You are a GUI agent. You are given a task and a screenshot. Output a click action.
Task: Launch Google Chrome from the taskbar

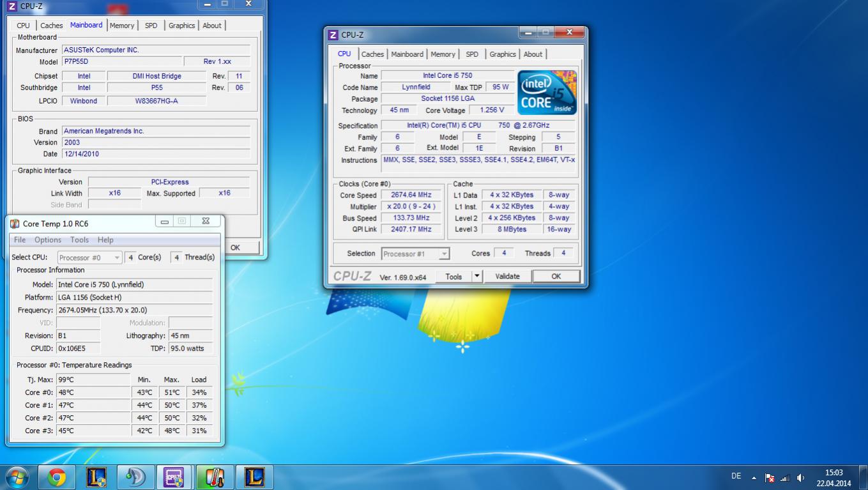pos(57,477)
